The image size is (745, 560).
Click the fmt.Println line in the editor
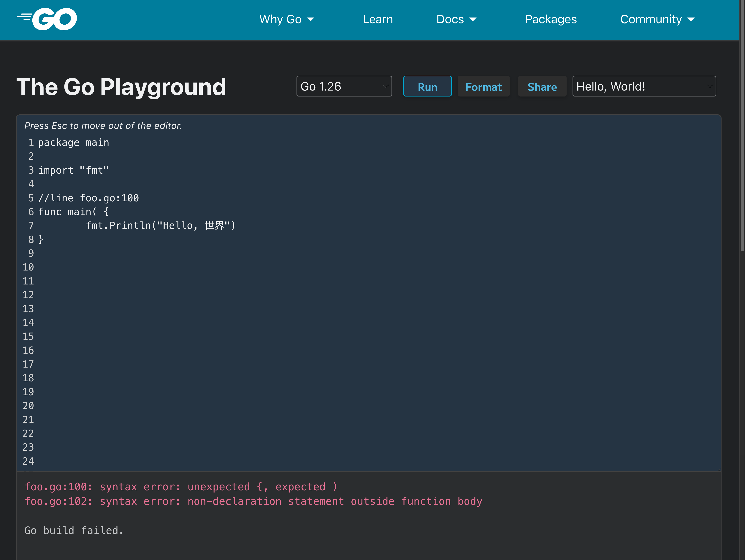tap(160, 226)
